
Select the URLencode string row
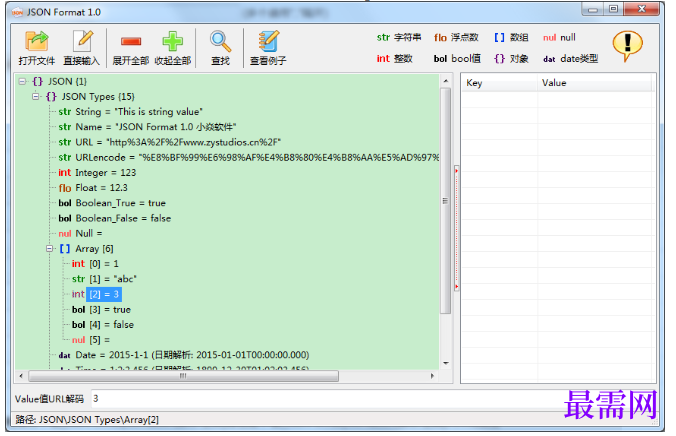tap(257, 157)
